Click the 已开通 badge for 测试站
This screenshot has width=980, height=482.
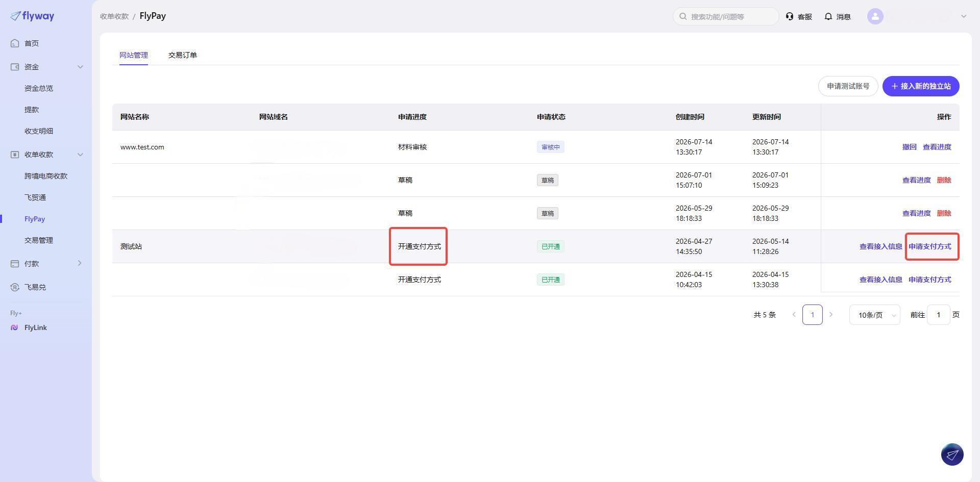click(550, 246)
